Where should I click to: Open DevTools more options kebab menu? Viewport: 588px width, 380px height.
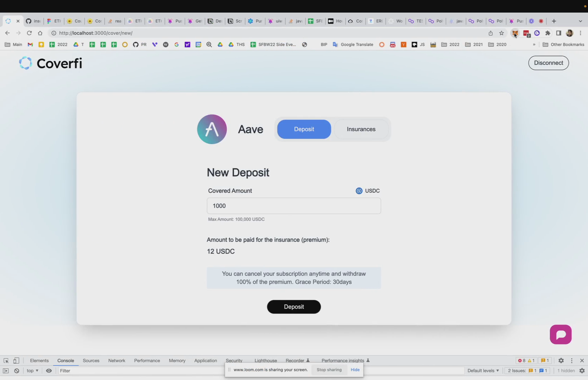(x=571, y=360)
